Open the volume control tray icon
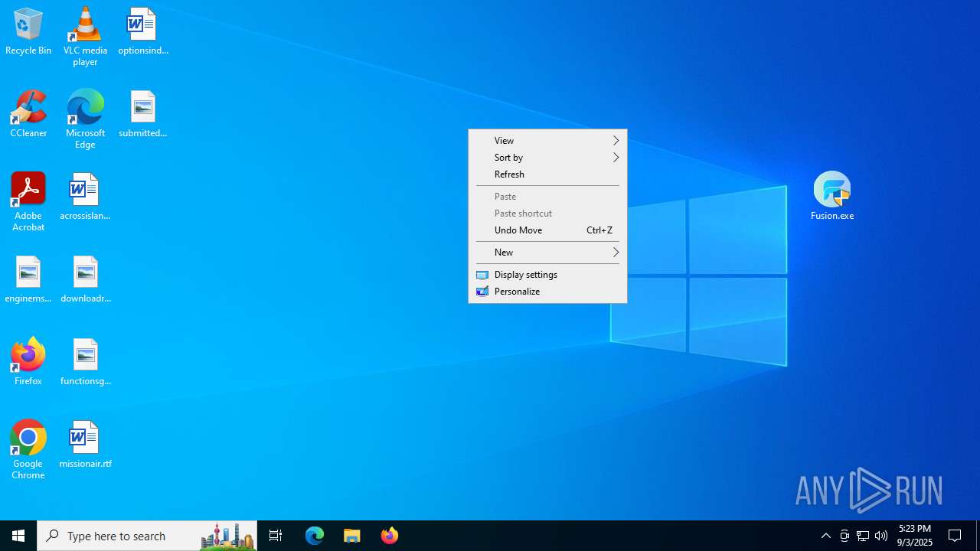The image size is (980, 551). (x=881, y=536)
